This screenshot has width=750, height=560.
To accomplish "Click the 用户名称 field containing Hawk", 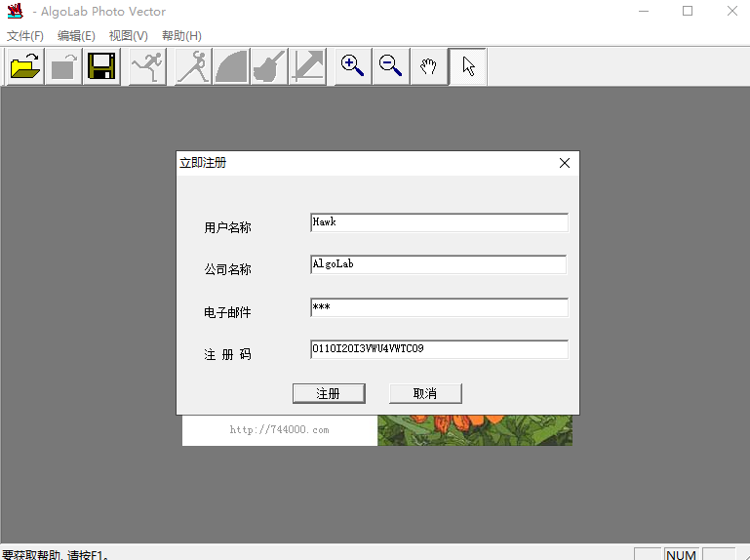I will pos(439,222).
